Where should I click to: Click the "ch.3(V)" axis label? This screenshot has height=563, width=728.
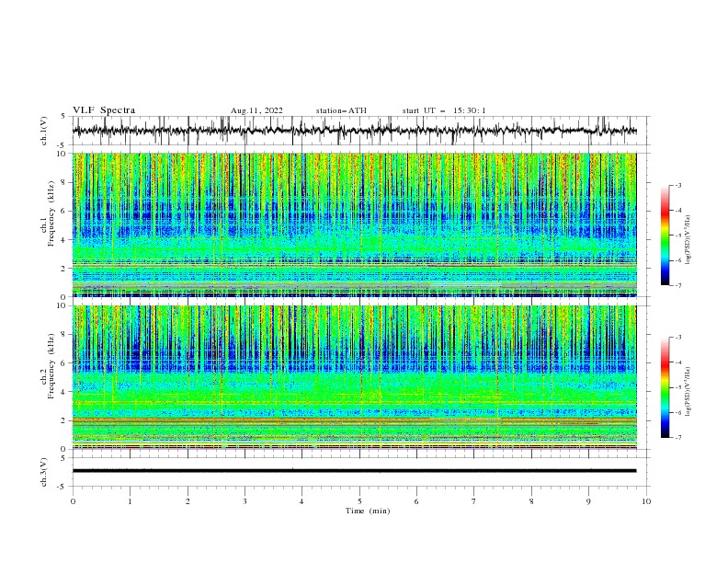pos(44,472)
